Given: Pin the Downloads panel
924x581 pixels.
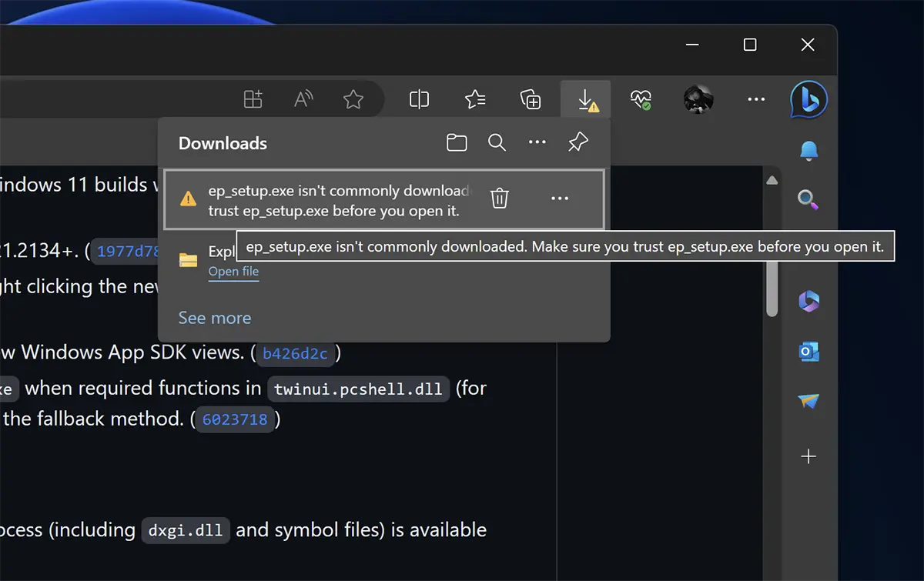Looking at the screenshot, I should click(x=577, y=142).
